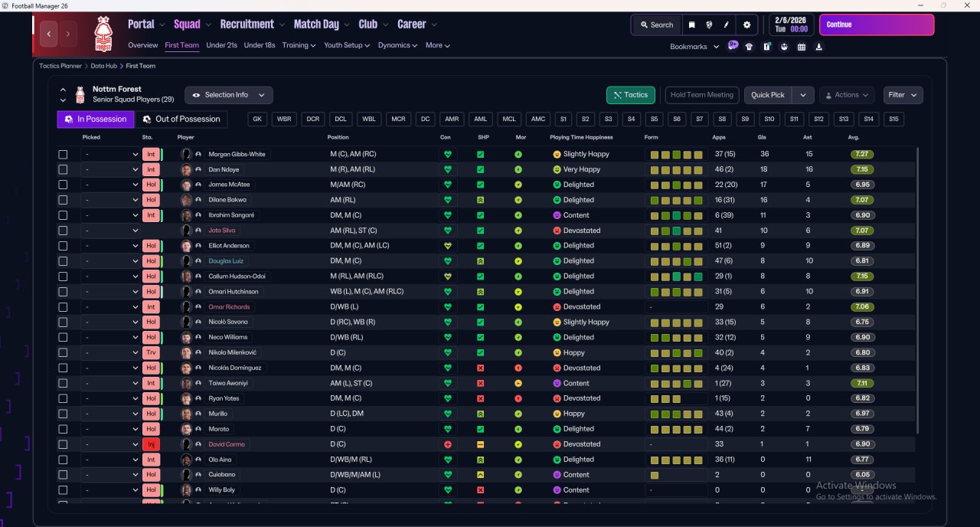
Task: Open the calendar icon in bookmarks bar
Action: (x=802, y=47)
